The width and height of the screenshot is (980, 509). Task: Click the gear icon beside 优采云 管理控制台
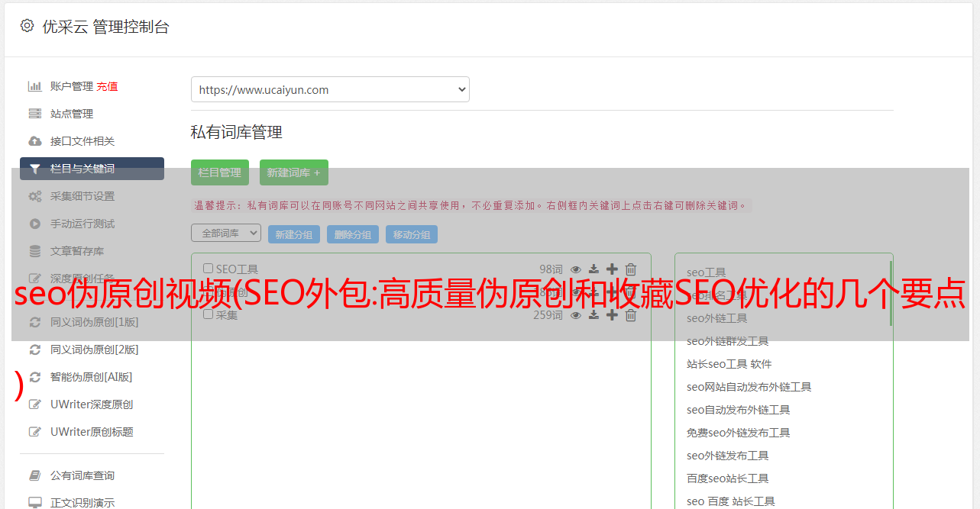click(x=27, y=26)
